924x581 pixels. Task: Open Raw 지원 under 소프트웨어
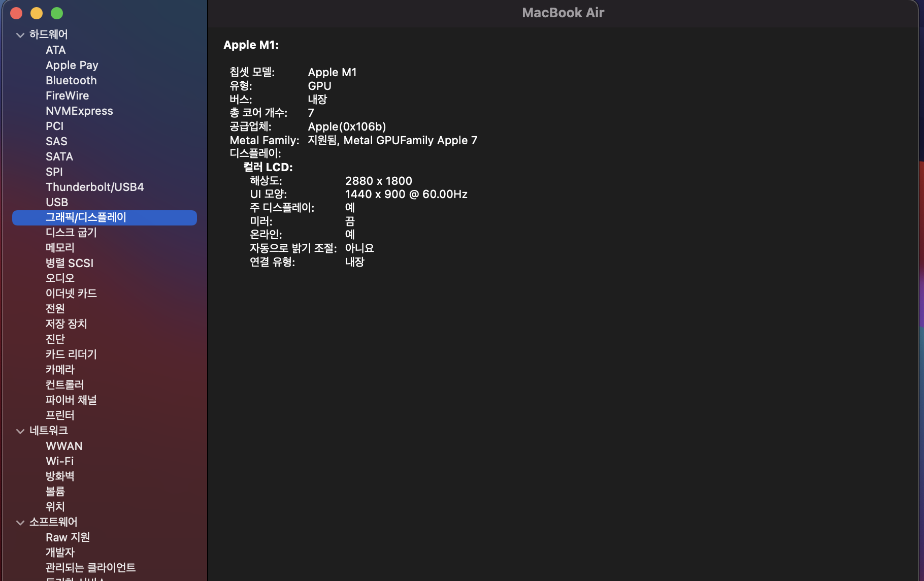68,537
